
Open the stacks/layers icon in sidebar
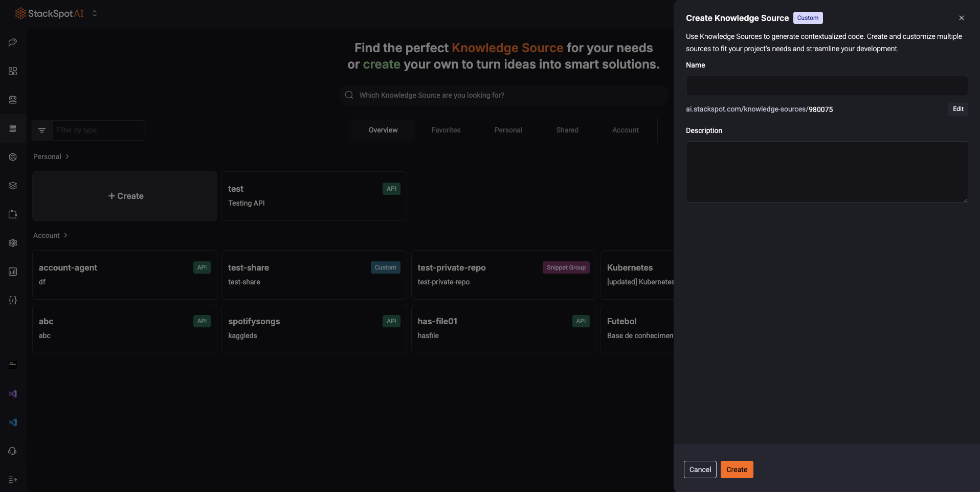(12, 185)
